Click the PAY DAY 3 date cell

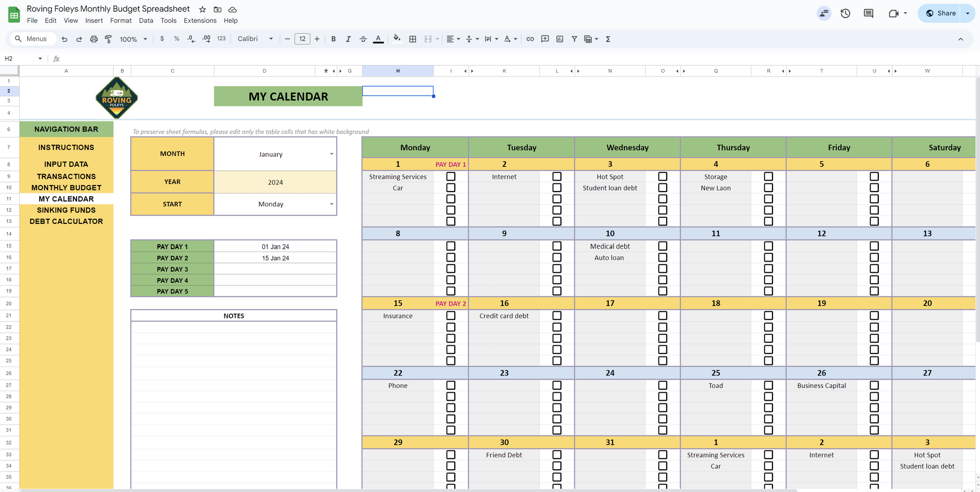tap(275, 269)
